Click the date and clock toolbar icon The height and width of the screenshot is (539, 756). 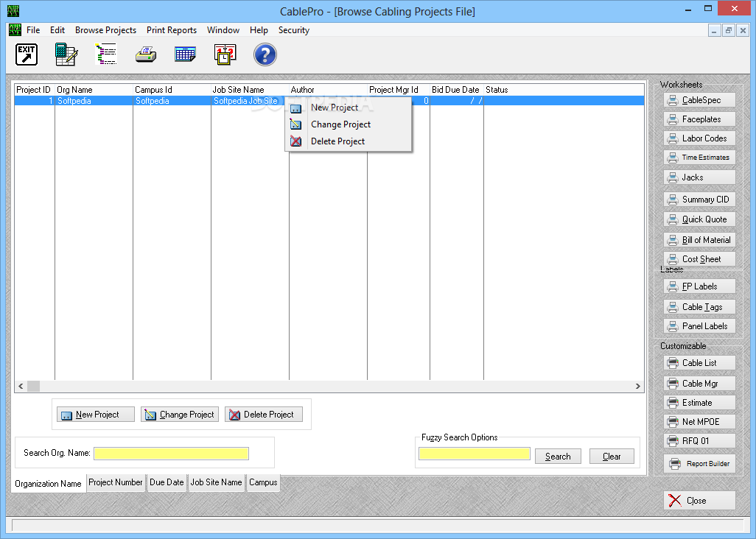click(x=225, y=54)
